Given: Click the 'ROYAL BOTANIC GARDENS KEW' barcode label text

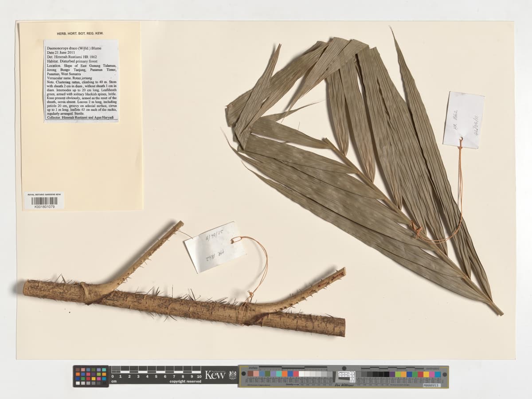Looking at the screenshot, I should click(44, 195).
